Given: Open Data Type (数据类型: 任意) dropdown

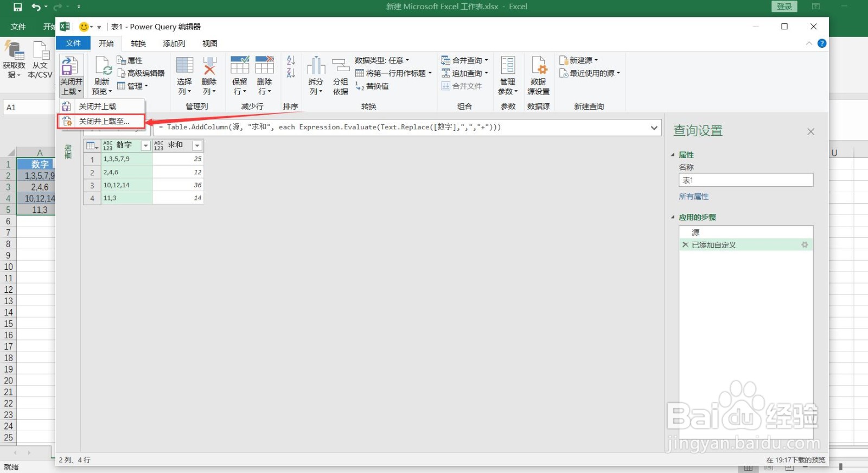Looking at the screenshot, I should click(x=382, y=60).
